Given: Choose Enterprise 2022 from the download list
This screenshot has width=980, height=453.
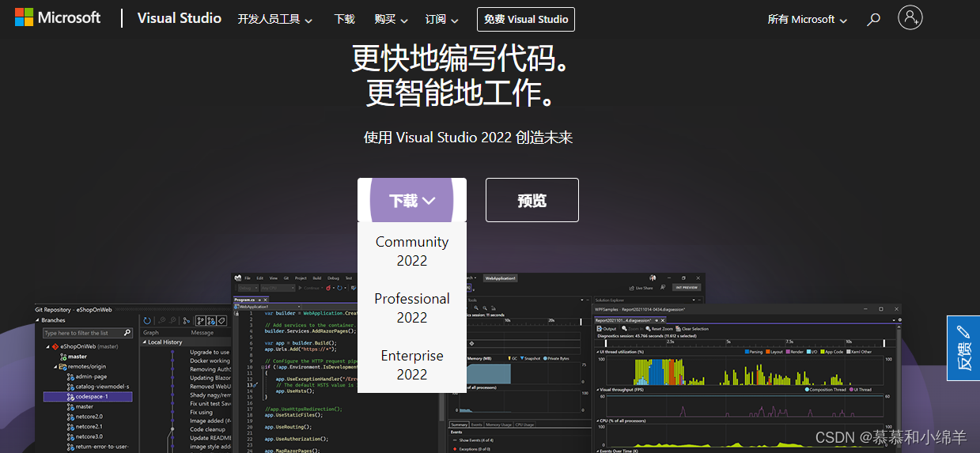Looking at the screenshot, I should [x=412, y=364].
